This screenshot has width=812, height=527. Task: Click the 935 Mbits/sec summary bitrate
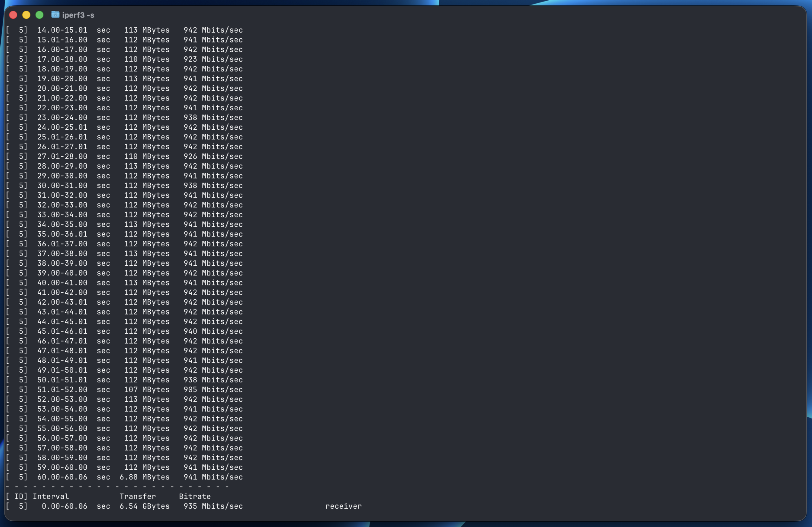(213, 506)
